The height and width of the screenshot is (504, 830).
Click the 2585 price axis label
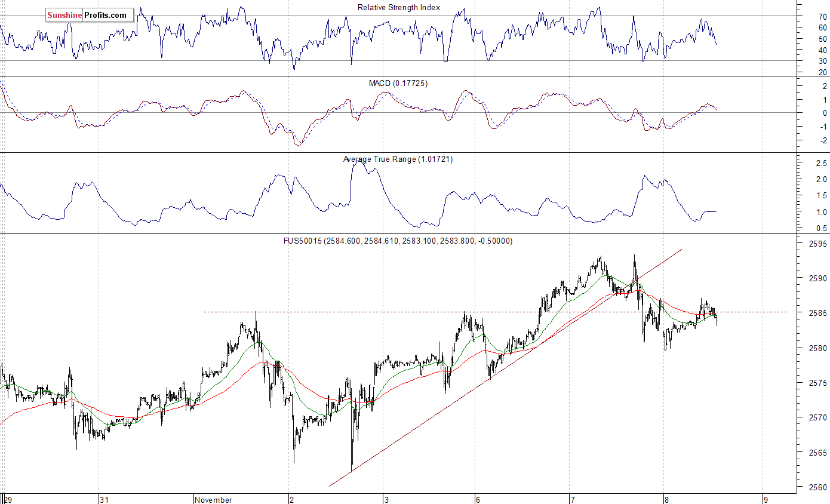coord(817,313)
